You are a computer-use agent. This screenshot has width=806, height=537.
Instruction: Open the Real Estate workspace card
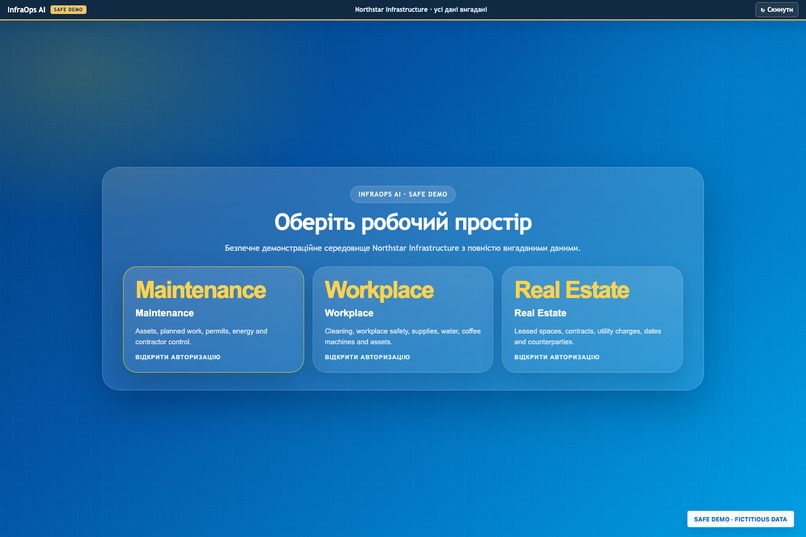pos(592,319)
